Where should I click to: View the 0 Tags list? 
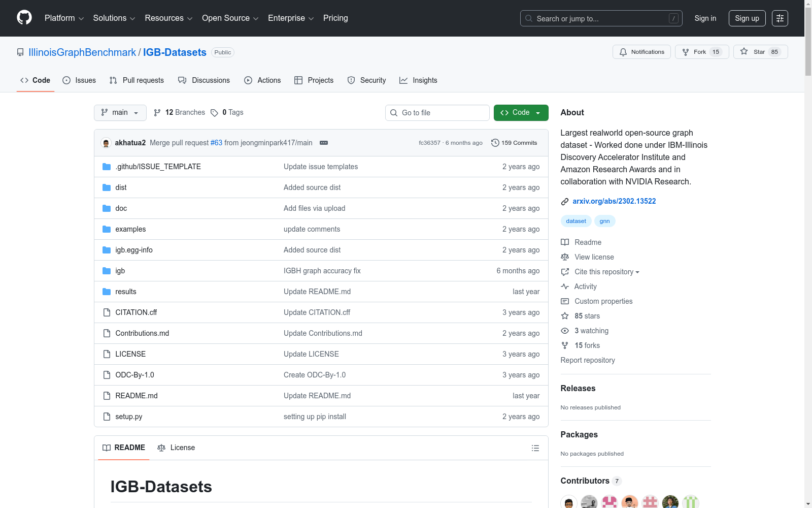point(227,113)
